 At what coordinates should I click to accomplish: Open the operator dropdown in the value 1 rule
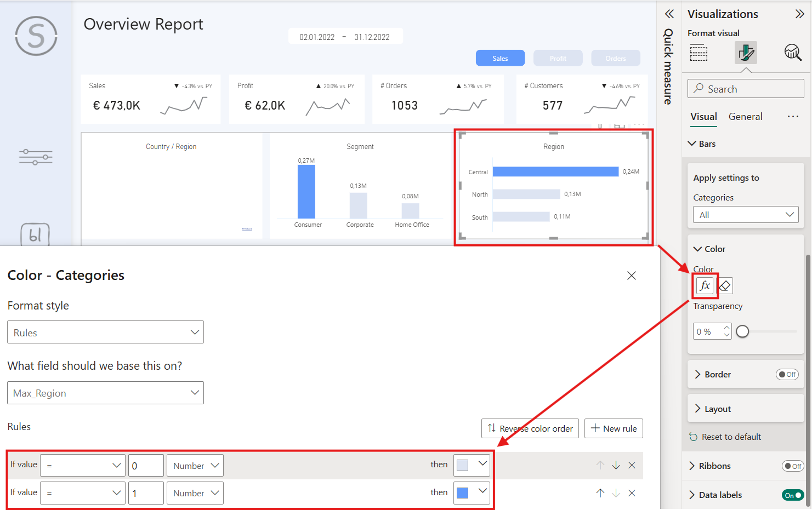click(83, 493)
